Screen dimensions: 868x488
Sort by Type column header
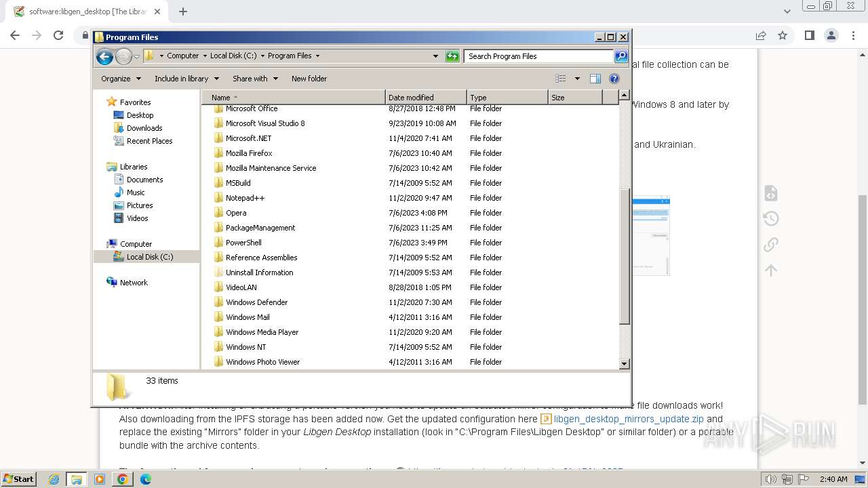pos(507,98)
